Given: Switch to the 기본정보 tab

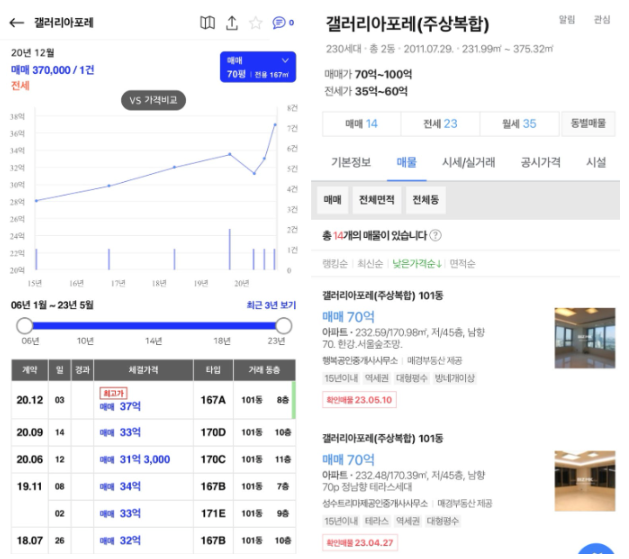Looking at the screenshot, I should pos(351,162).
